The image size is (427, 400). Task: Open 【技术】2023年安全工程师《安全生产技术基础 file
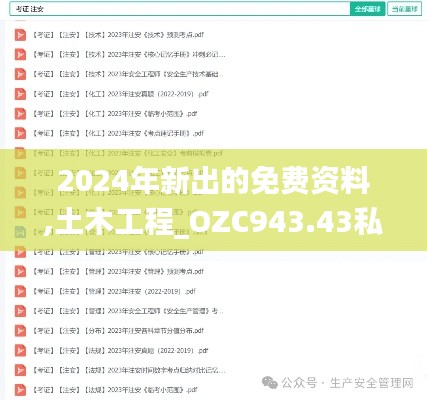128,74
